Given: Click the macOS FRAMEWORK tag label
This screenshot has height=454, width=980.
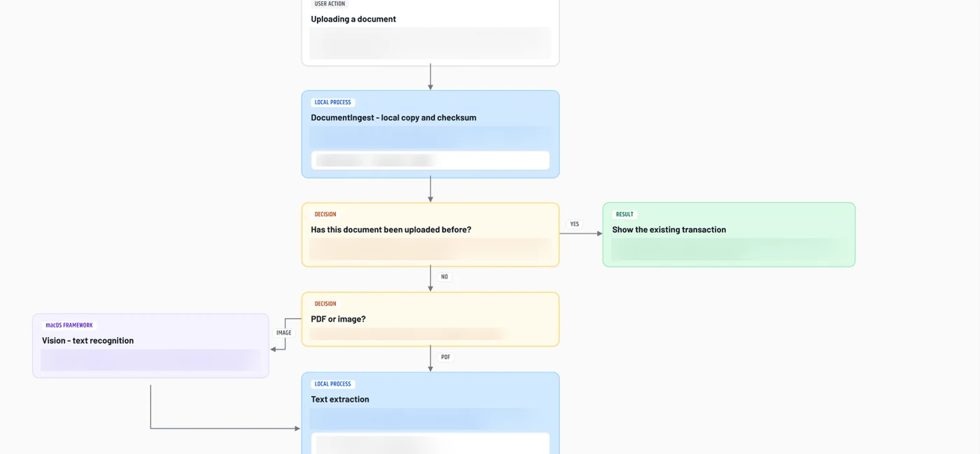Looking at the screenshot, I should tap(69, 325).
